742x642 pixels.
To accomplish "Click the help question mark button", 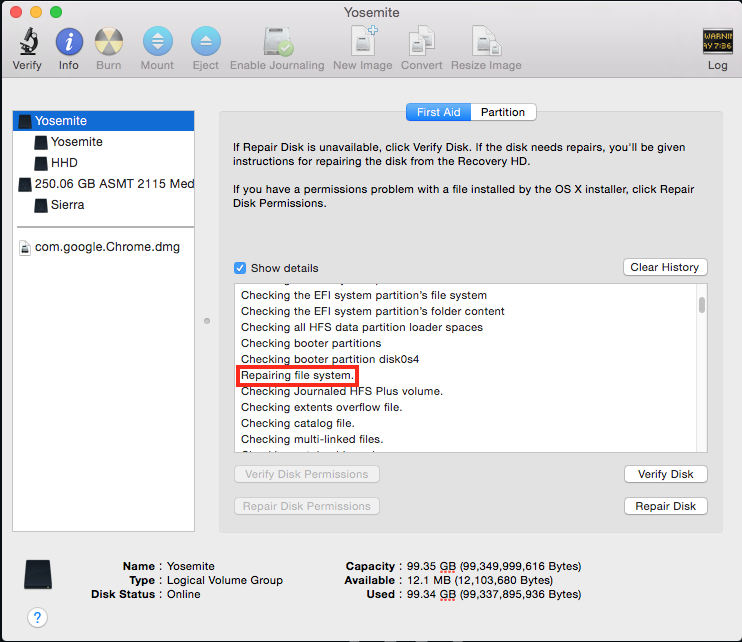I will click(x=37, y=617).
